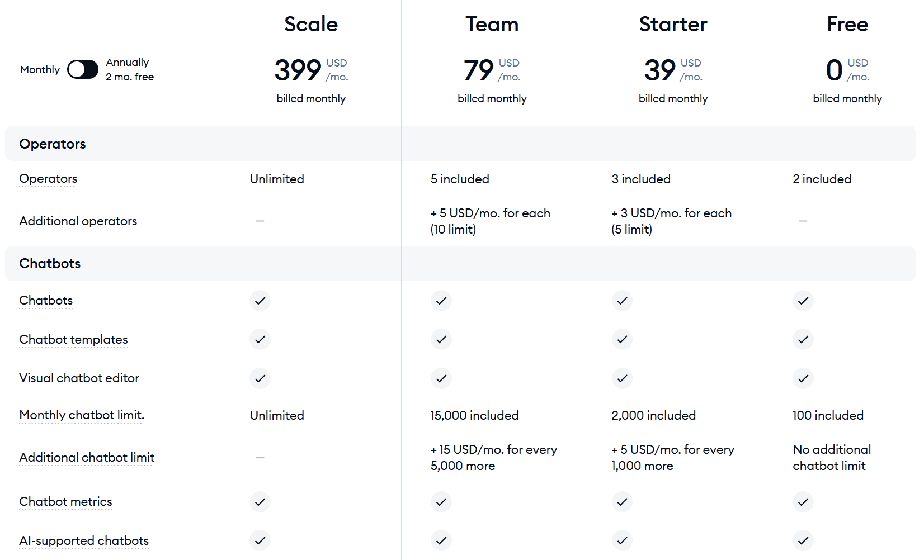924x560 pixels.
Task: Click the Starter plan heading
Action: (x=673, y=24)
